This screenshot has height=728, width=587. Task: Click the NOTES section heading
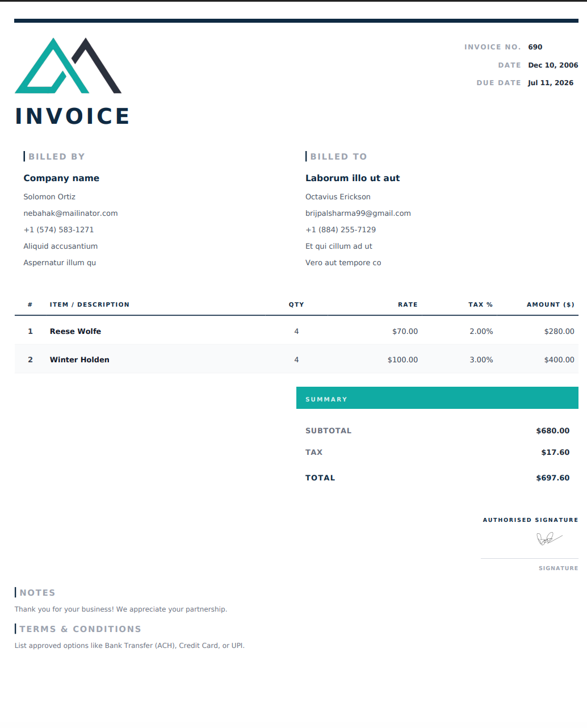(x=37, y=593)
